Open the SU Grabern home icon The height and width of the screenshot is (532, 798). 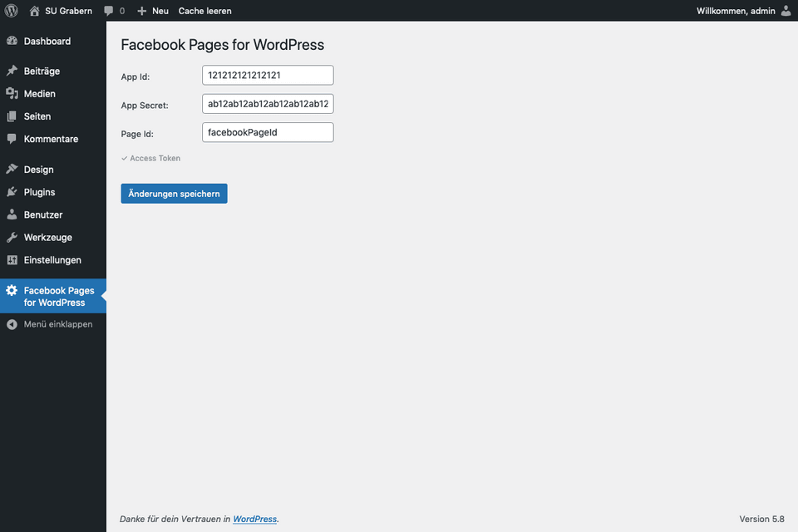point(34,11)
